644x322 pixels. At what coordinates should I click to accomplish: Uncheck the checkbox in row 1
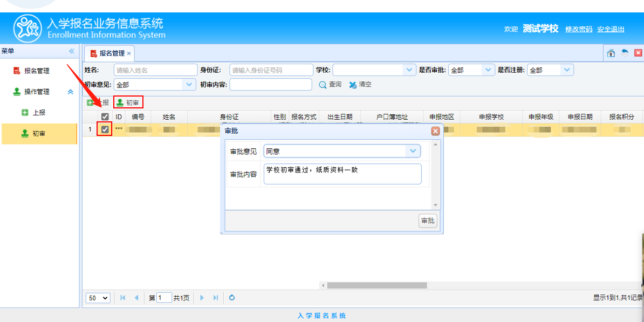pyautogui.click(x=105, y=129)
